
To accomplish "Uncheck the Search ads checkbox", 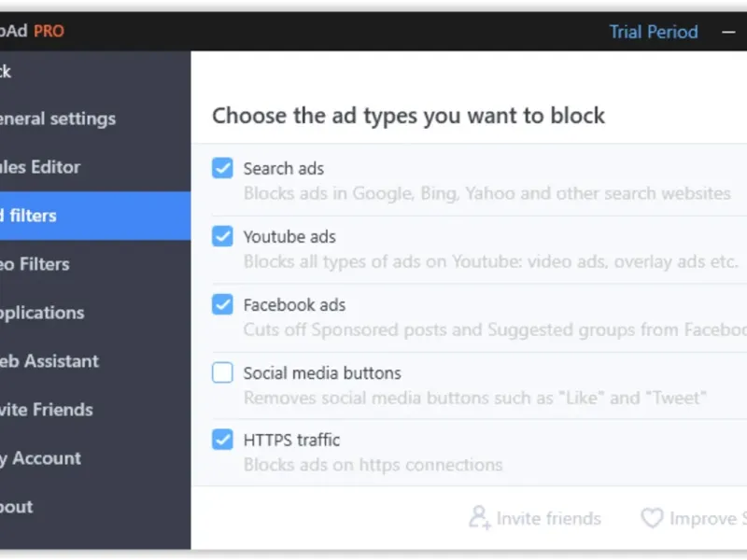I will 222,168.
